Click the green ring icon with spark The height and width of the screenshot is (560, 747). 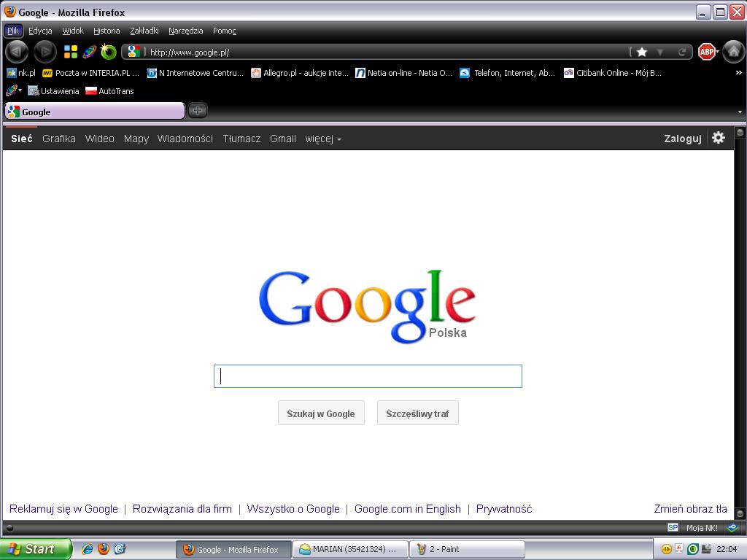pos(108,52)
